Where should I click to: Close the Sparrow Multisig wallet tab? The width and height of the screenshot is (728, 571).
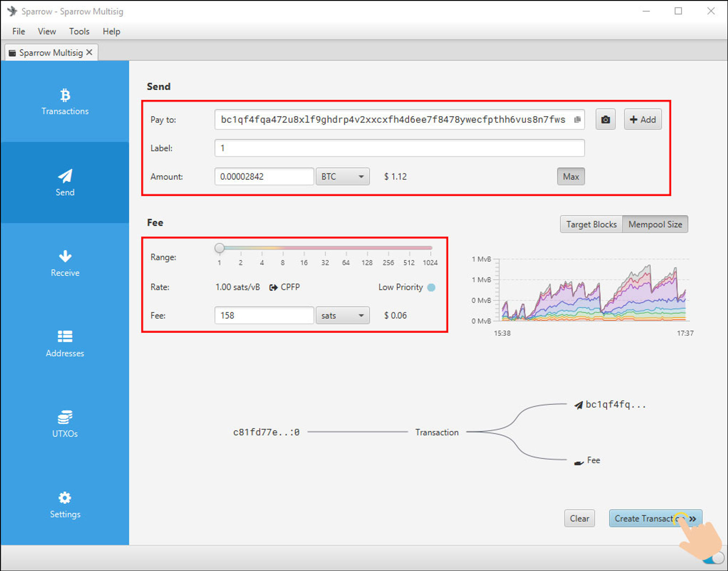click(x=89, y=52)
